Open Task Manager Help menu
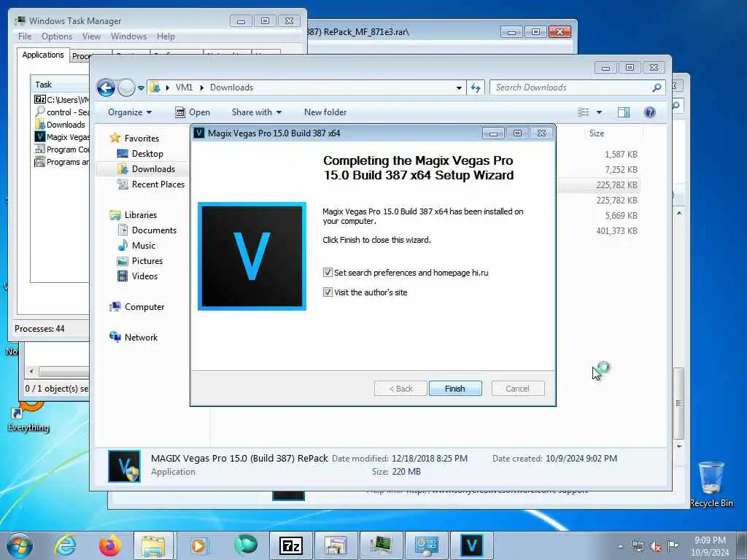Viewport: 747px width, 560px height. [x=166, y=36]
